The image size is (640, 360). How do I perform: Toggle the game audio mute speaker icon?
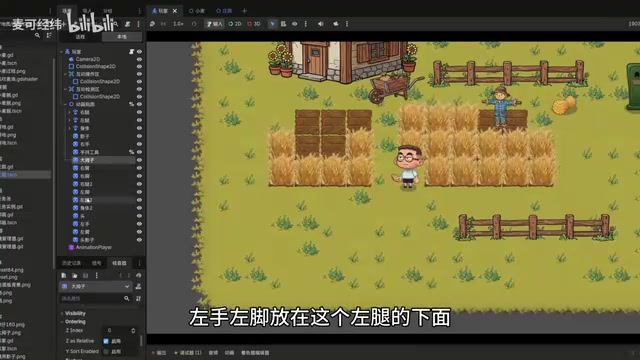coord(321,24)
